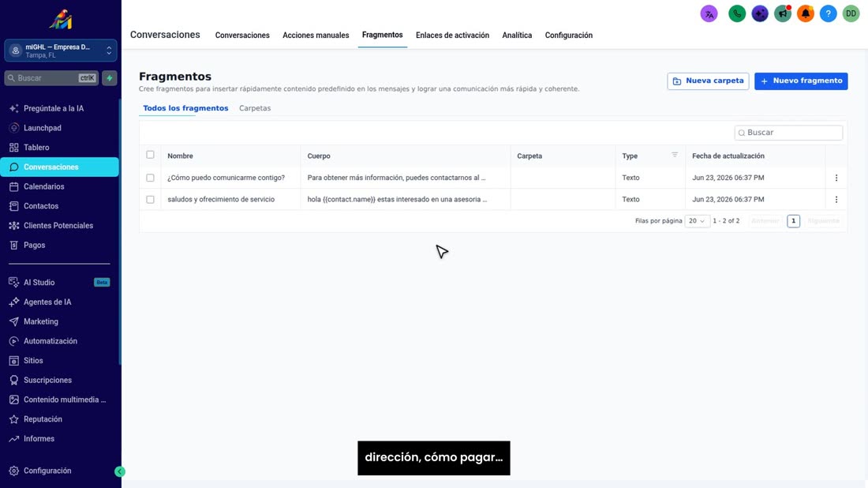Open the megaphone announcements icon
The height and width of the screenshot is (488, 868).
[x=782, y=14]
